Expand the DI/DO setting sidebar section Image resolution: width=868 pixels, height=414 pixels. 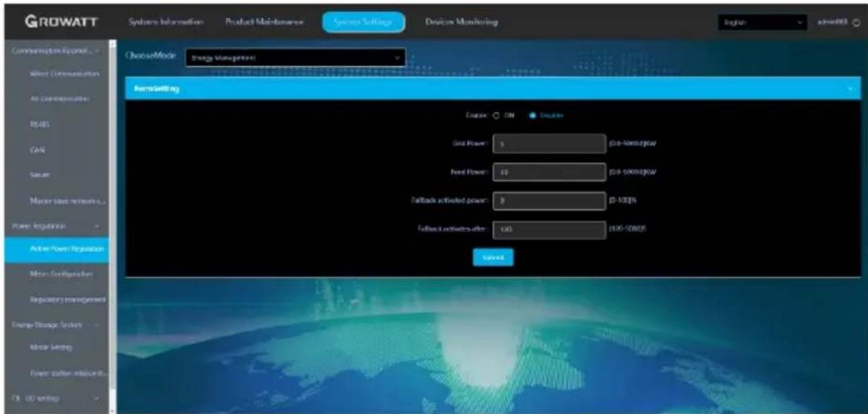point(97,398)
